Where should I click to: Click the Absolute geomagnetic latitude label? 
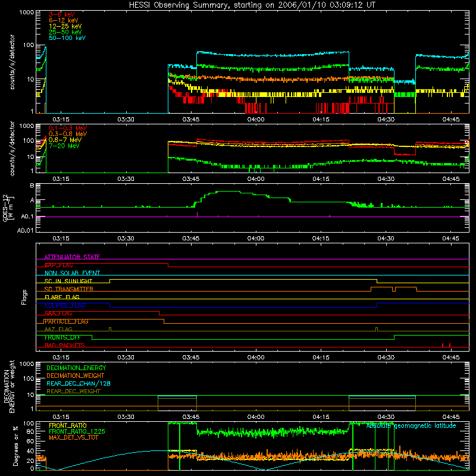click(411, 425)
